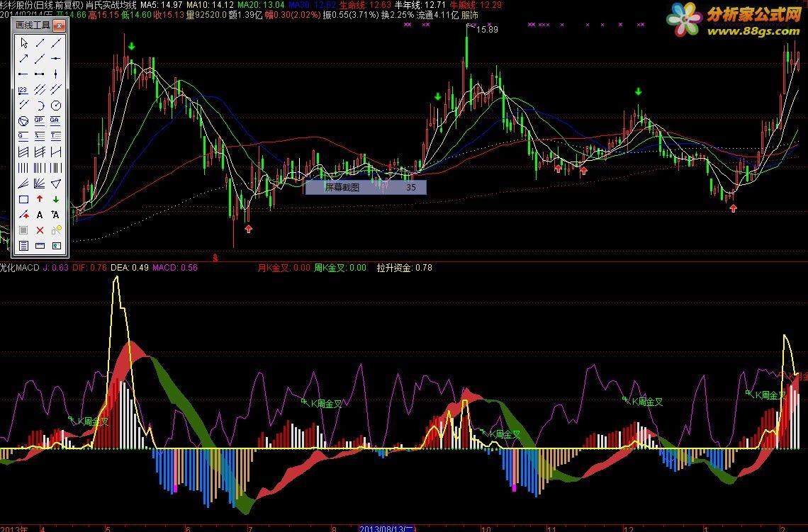Click the red $ marker below the candlesticks
This screenshot has height=532, width=808.
tap(215, 256)
